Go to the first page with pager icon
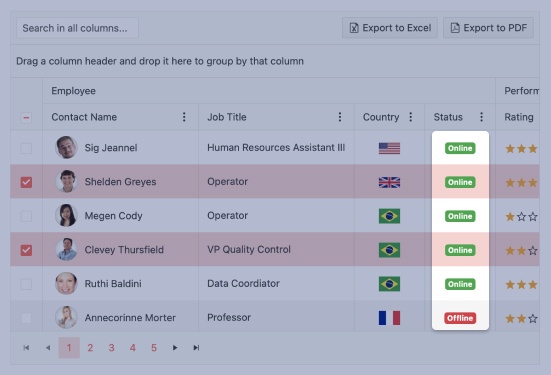The image size is (551, 375). [26, 348]
